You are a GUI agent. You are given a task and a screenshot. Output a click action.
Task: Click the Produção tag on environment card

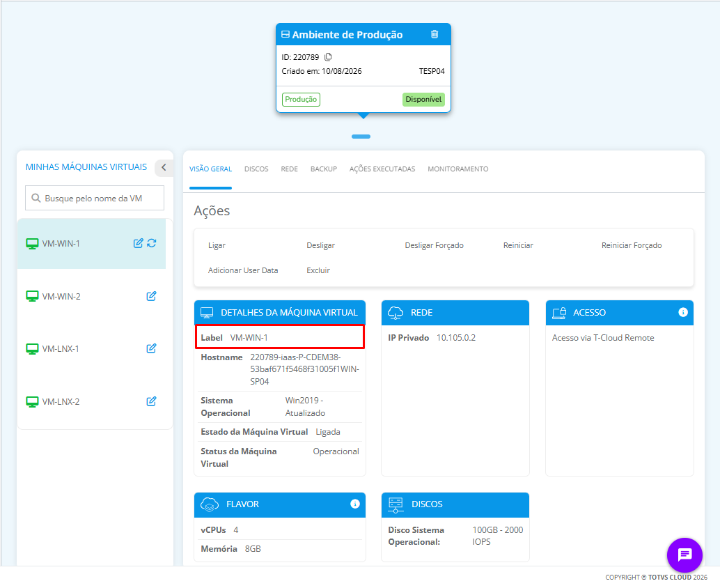pyautogui.click(x=301, y=99)
